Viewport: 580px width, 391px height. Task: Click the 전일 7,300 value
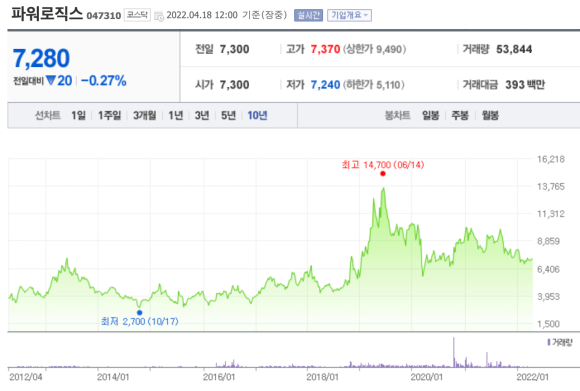[235, 49]
